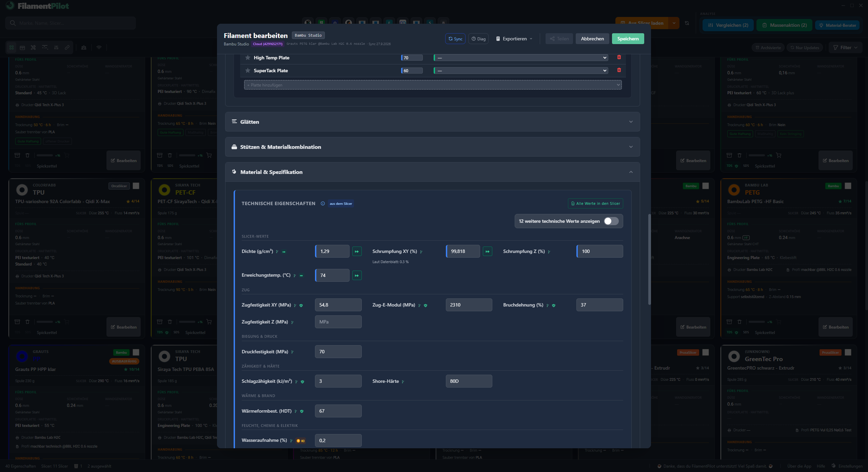The width and height of the screenshot is (868, 472).
Task: Tick the checkbox on Bambu Lab PETG card
Action: tap(848, 186)
